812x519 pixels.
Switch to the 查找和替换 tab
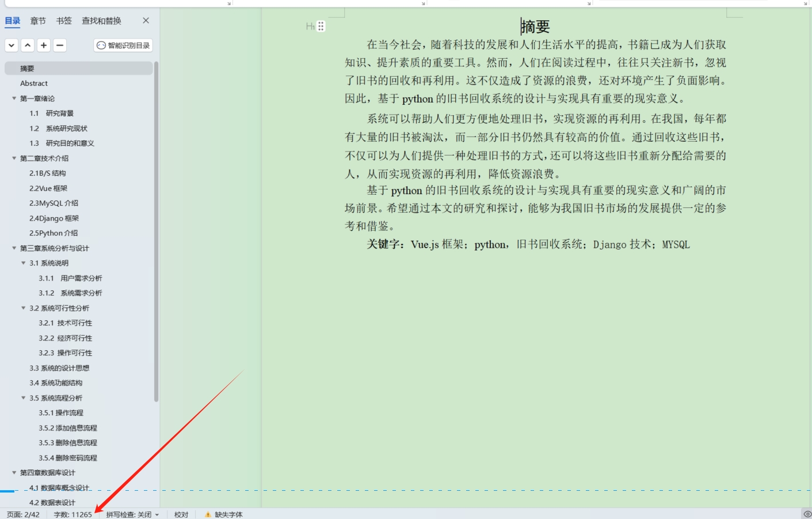(101, 21)
